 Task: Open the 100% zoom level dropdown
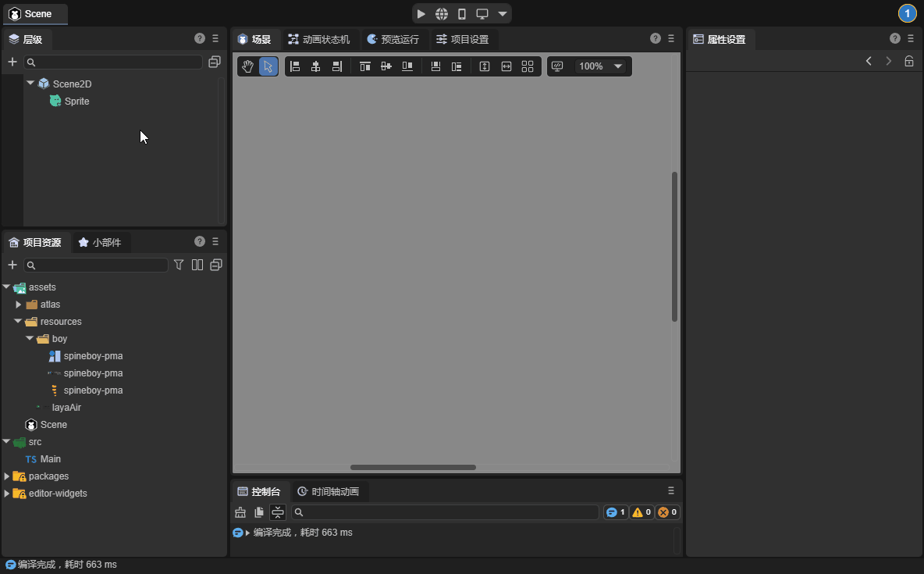[618, 66]
